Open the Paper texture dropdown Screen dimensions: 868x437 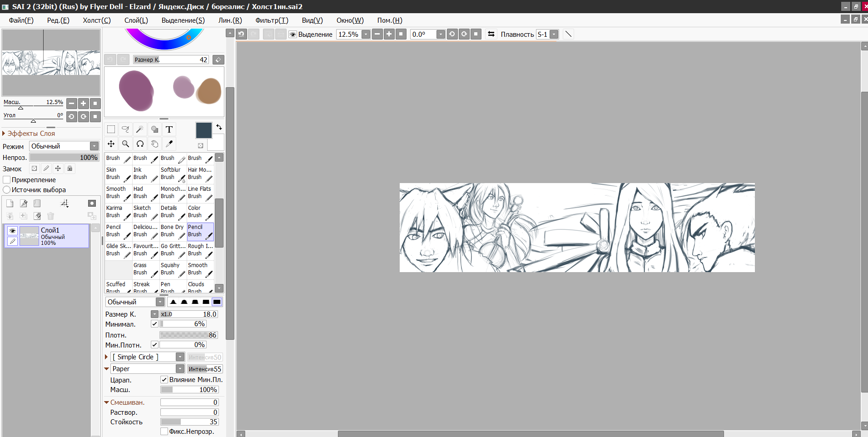click(180, 369)
